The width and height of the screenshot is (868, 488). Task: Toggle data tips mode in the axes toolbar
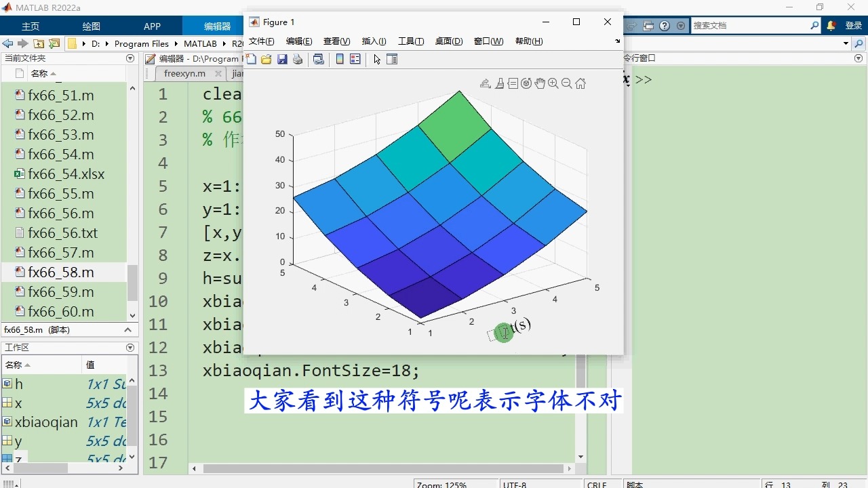coord(513,83)
